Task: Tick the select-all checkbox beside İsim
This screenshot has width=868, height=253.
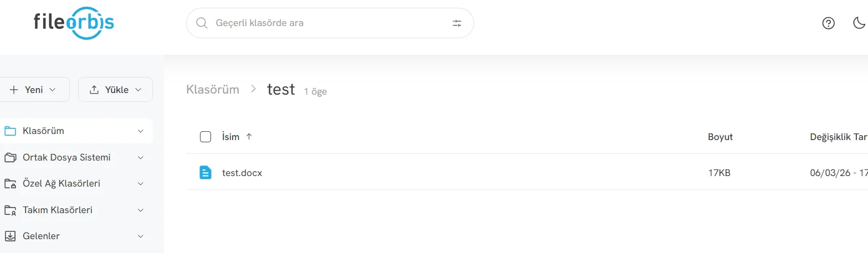Action: coord(206,137)
